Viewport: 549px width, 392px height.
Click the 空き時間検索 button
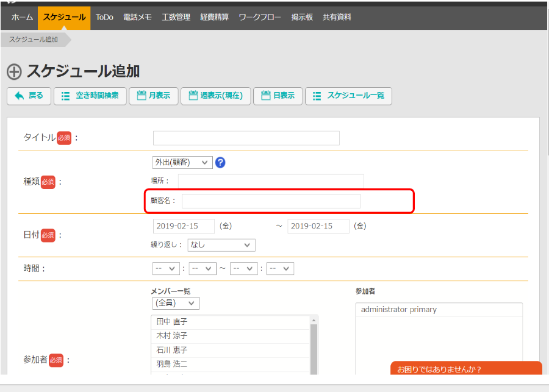point(90,96)
